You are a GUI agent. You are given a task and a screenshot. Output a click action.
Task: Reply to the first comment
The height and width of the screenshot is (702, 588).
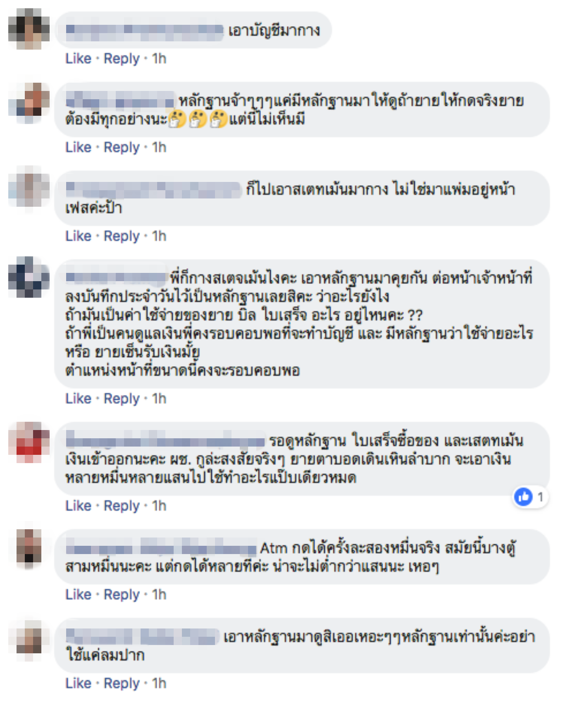tap(121, 58)
